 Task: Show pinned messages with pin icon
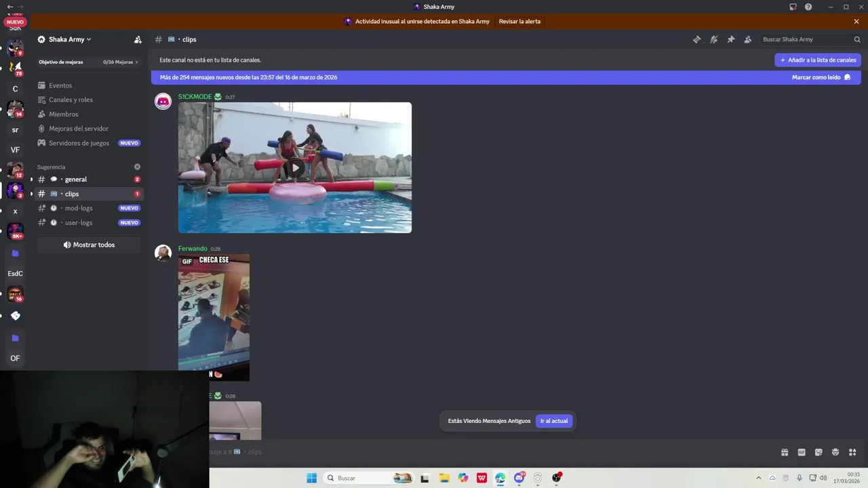tap(730, 39)
